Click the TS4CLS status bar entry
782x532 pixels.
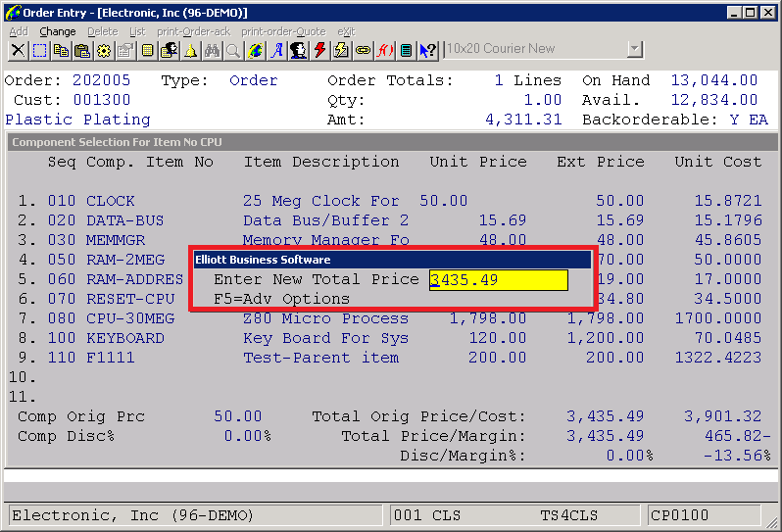569,515
